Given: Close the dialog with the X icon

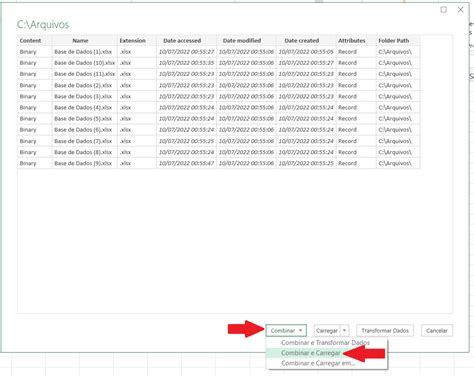Looking at the screenshot, I should tap(460, 10).
